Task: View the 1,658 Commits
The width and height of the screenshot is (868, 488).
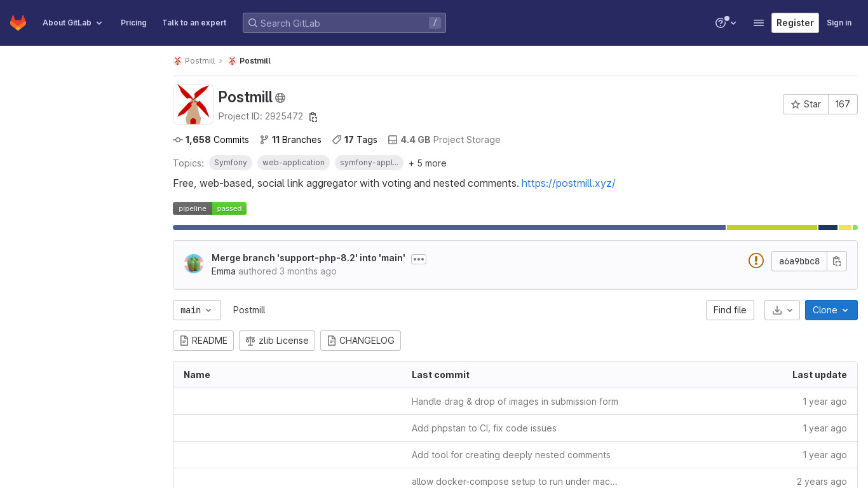Action: coord(211,140)
